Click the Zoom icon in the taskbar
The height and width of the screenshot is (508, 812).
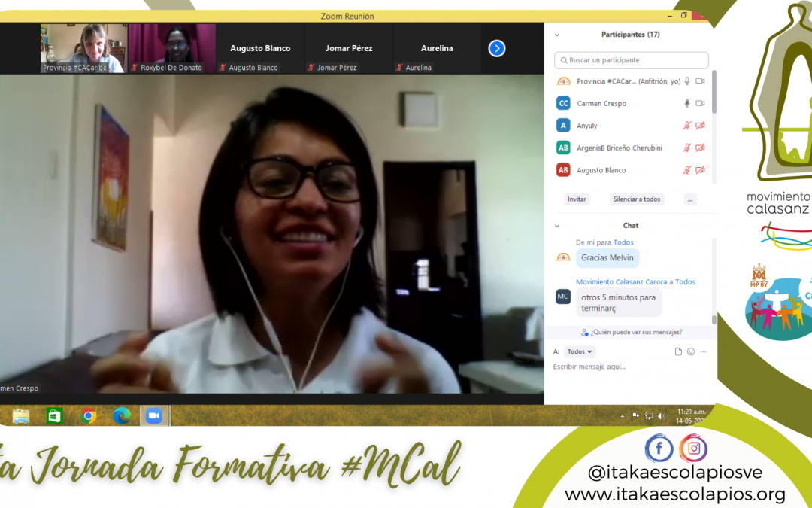[x=154, y=415]
